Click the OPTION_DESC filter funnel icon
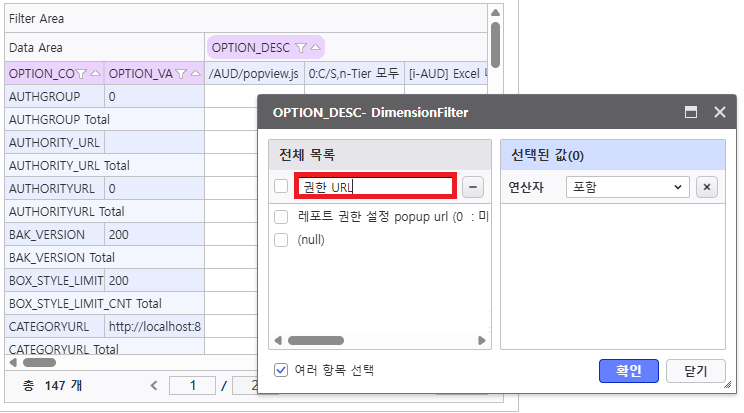The height and width of the screenshot is (413, 744). tap(301, 47)
